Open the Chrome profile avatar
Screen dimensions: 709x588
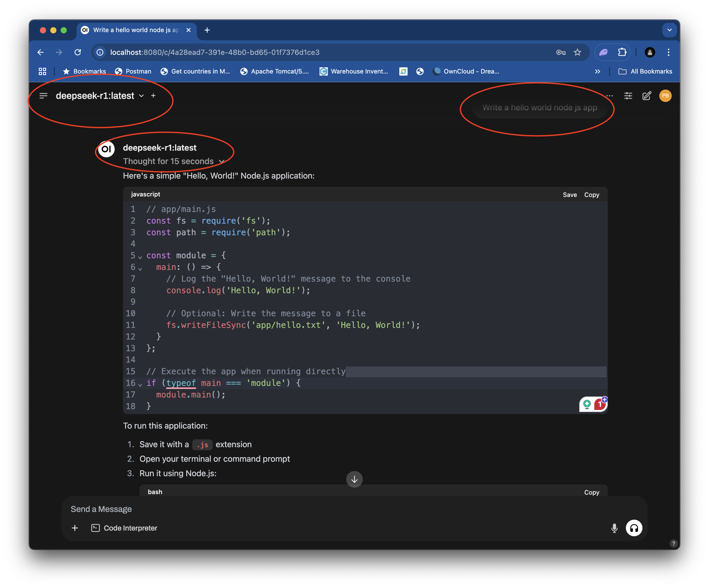(650, 52)
